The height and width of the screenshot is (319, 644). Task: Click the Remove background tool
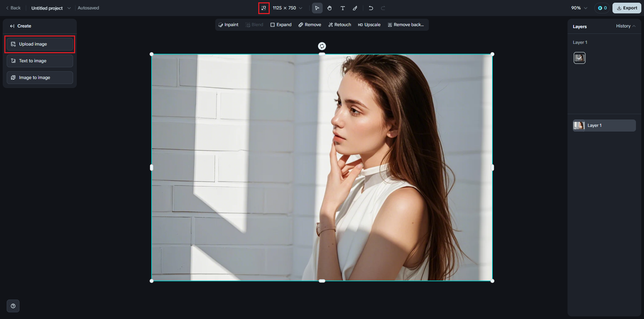tap(406, 25)
